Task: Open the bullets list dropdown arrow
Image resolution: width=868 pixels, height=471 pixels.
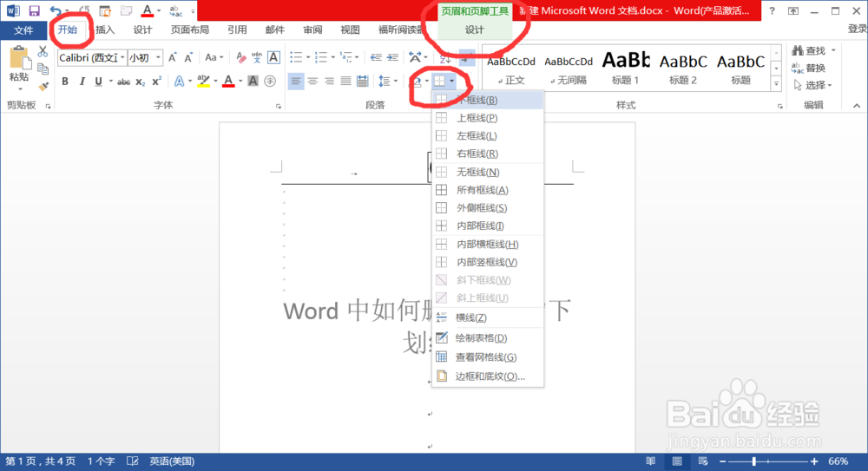Action: click(308, 57)
